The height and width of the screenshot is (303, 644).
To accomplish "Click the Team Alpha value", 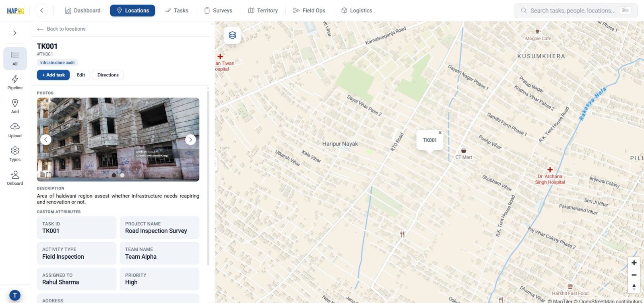I will (141, 257).
